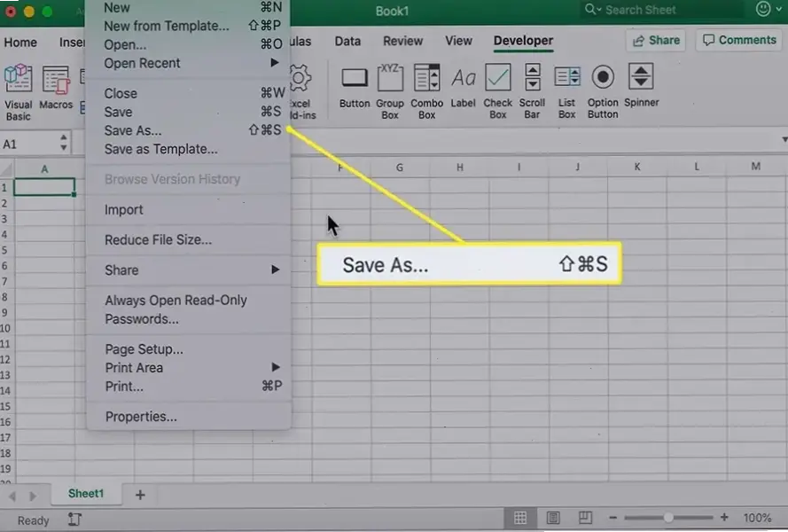
Task: Click the zoom in plus button
Action: tap(724, 518)
